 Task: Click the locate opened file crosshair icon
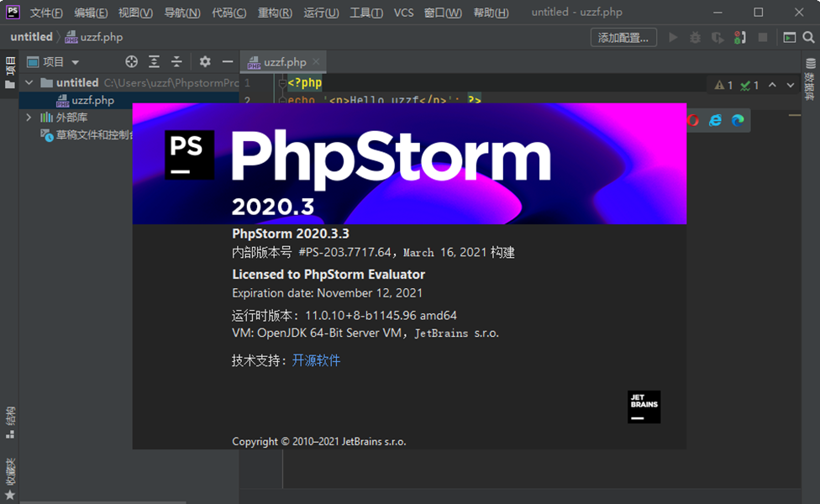coord(131,61)
